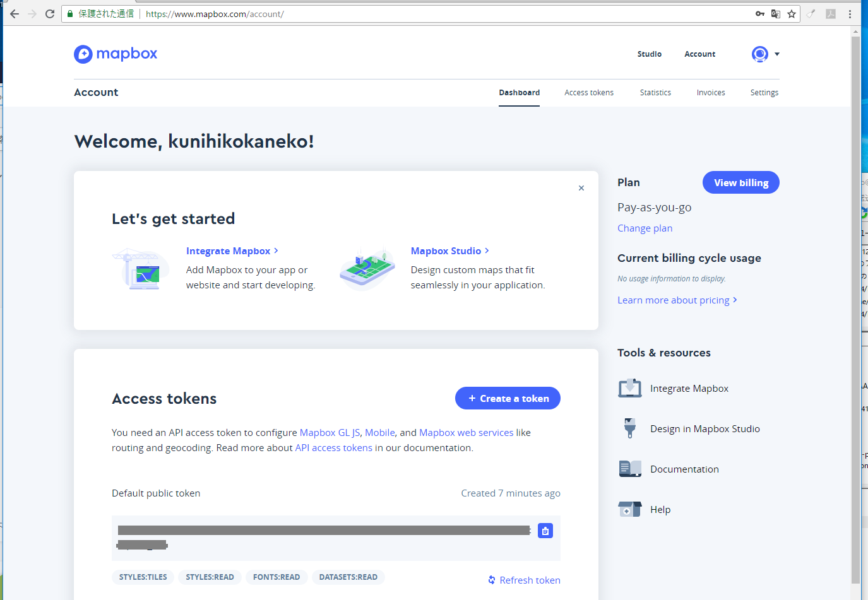Switch to the Access tokens tab
Screen dimensions: 868x600
[589, 93]
